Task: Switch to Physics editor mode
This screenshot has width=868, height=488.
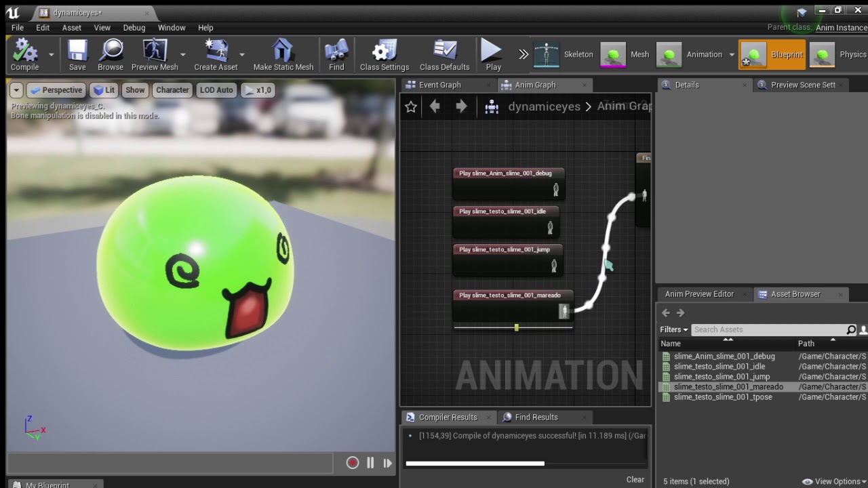Action: click(839, 55)
